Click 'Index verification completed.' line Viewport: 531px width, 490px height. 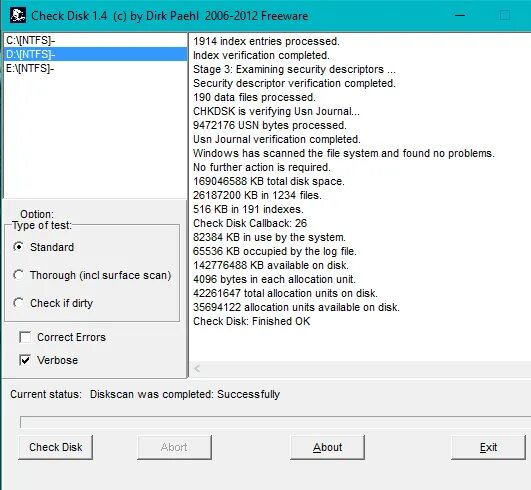click(x=261, y=55)
